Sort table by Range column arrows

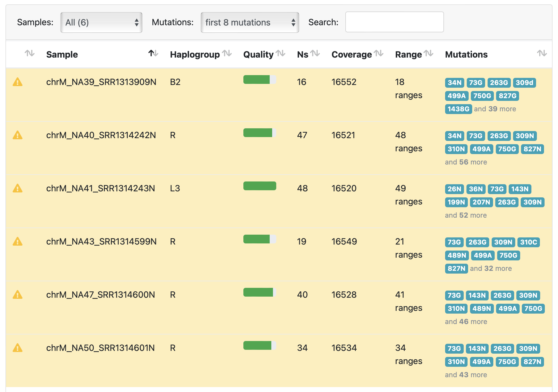428,53
